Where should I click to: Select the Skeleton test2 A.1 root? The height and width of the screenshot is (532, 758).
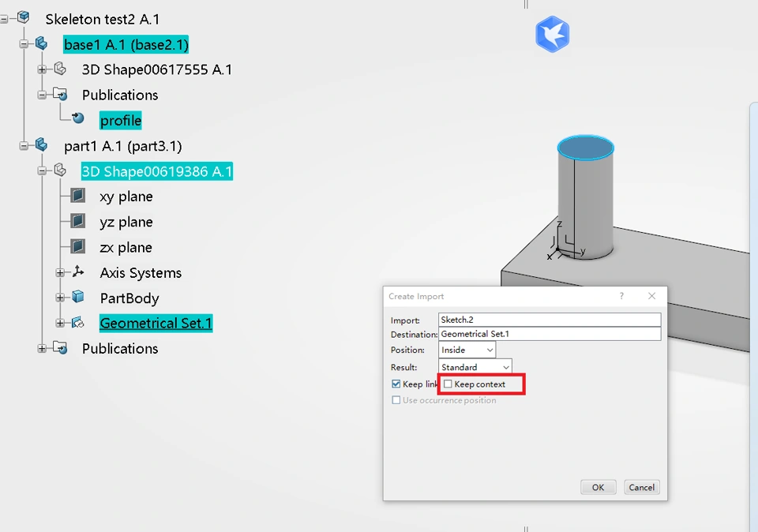102,19
